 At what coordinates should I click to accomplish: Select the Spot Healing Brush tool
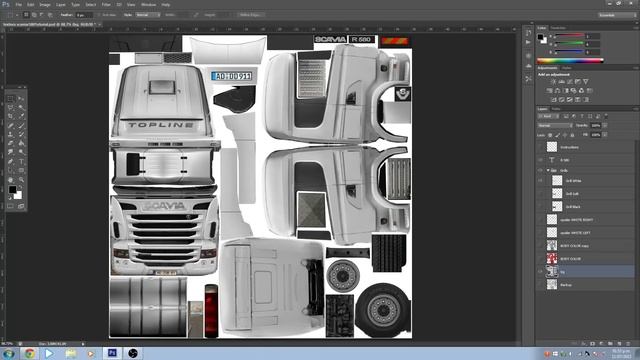coord(11,125)
